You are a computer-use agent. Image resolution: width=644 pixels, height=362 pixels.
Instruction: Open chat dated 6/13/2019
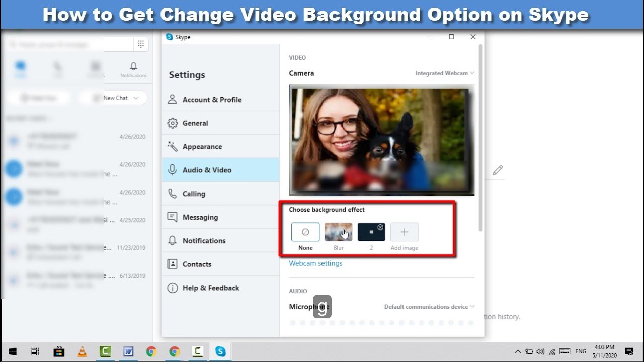(76, 280)
